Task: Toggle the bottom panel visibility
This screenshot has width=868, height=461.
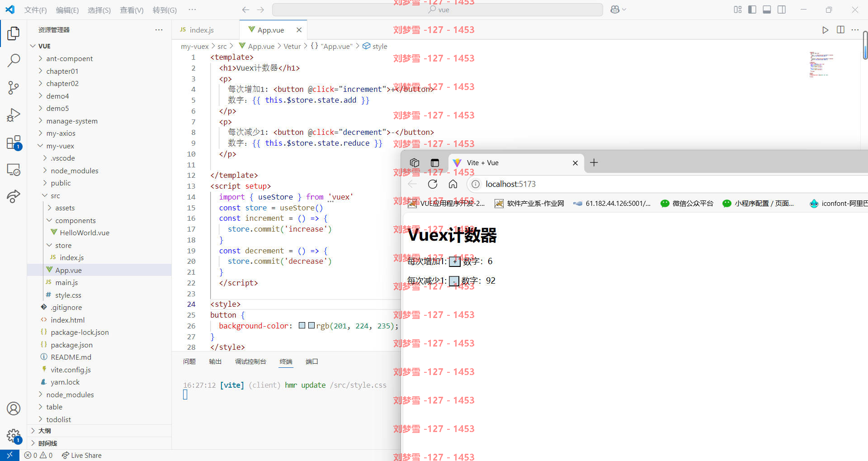Action: click(767, 10)
